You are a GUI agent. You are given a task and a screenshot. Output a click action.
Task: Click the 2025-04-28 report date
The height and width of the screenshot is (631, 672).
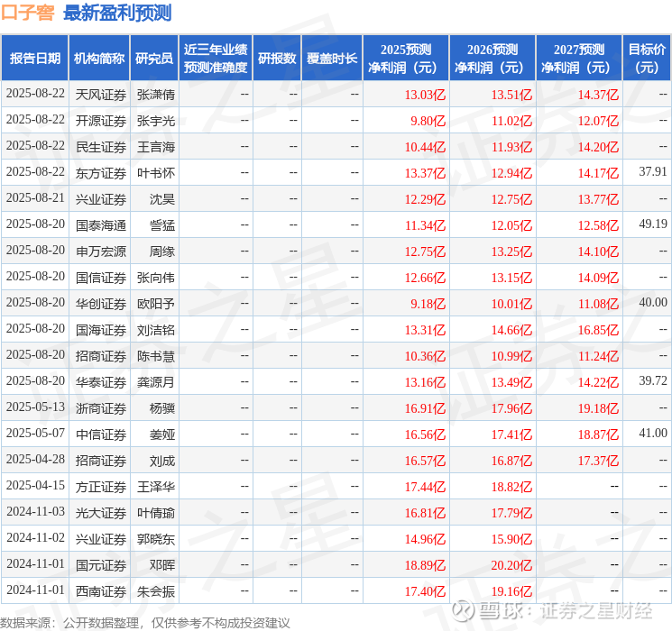pyautogui.click(x=35, y=459)
